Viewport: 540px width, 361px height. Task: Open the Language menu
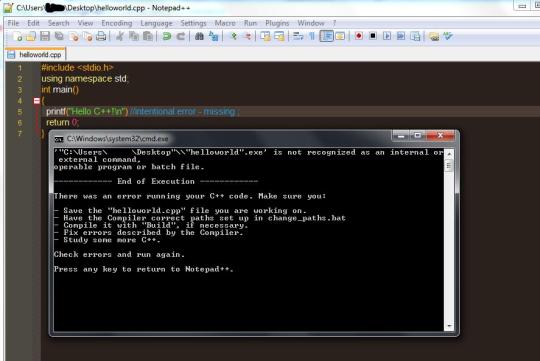pos(156,23)
